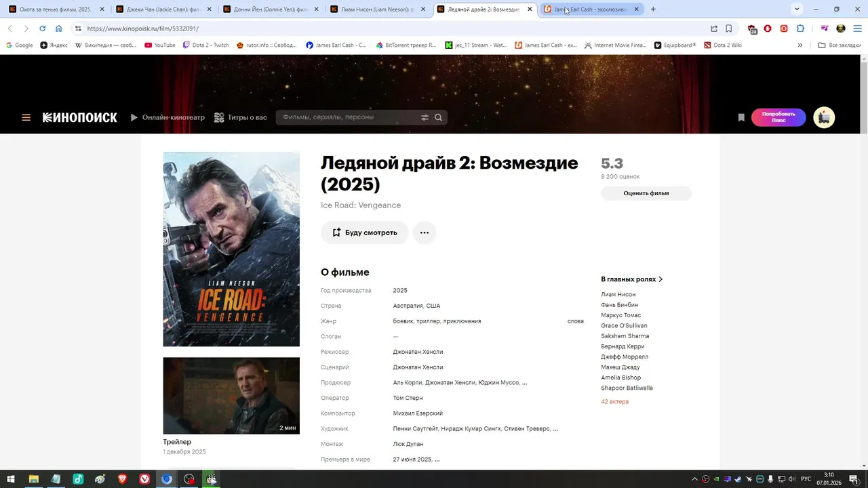Click Оценить фильм button
The height and width of the screenshot is (488, 868).
click(646, 193)
